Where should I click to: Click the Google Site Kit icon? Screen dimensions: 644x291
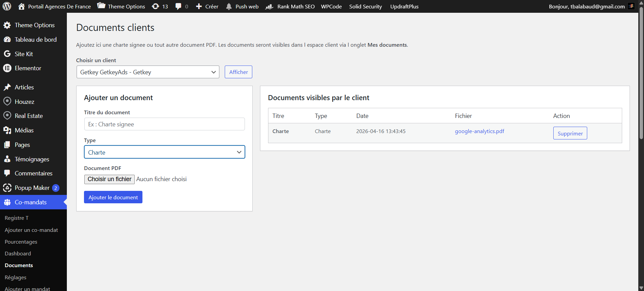7,54
